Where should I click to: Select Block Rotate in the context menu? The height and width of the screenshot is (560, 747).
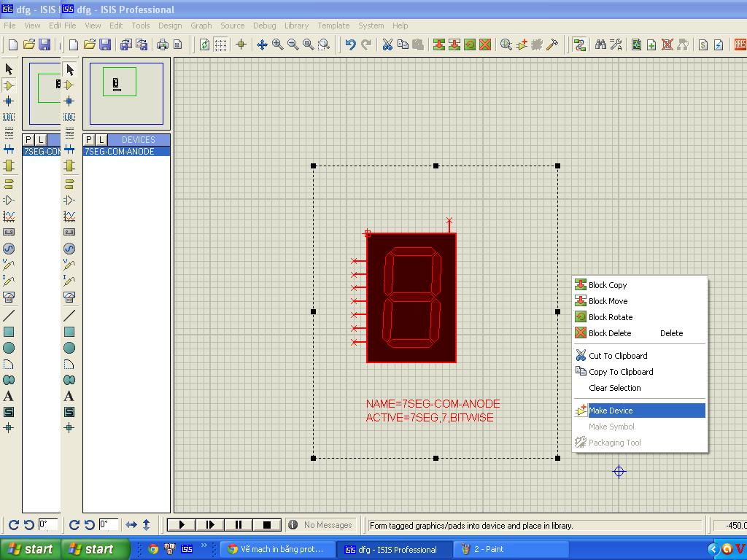point(611,317)
